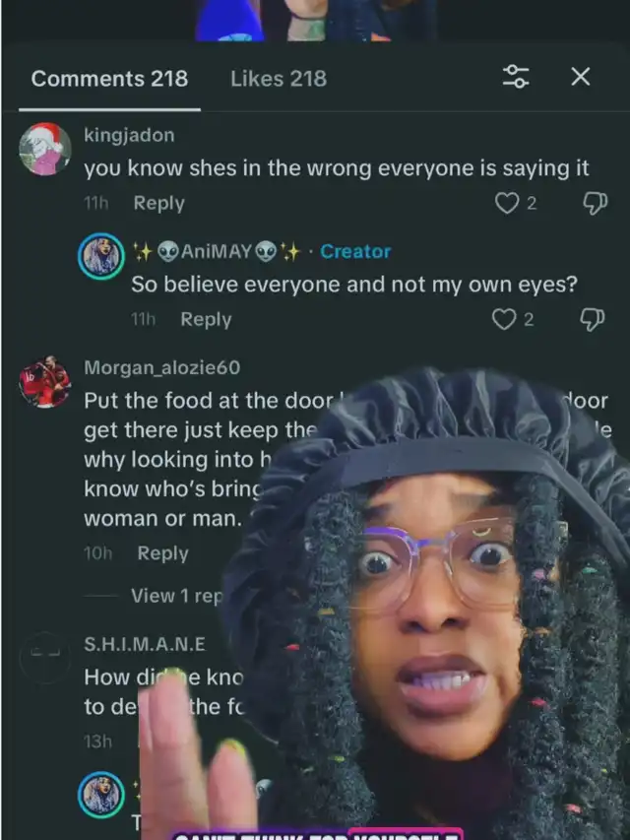This screenshot has height=840, width=630.
Task: Like kingjadon's comment with the heart
Action: 506,203
